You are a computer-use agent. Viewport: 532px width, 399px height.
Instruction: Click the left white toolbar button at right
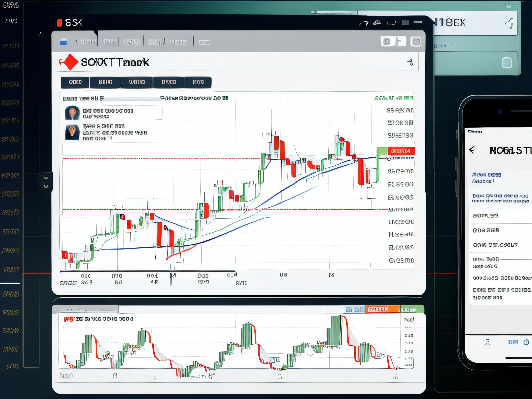pos(387,42)
